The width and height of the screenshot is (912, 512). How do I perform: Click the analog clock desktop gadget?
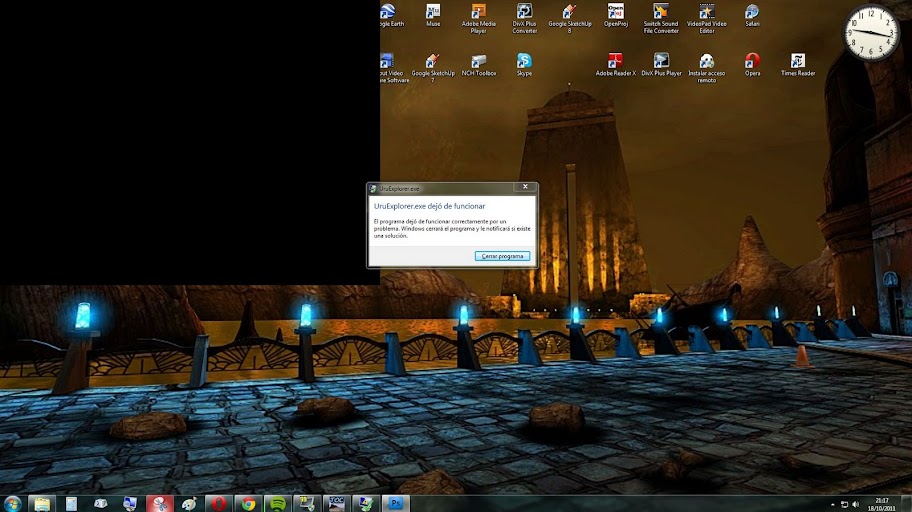(x=871, y=33)
